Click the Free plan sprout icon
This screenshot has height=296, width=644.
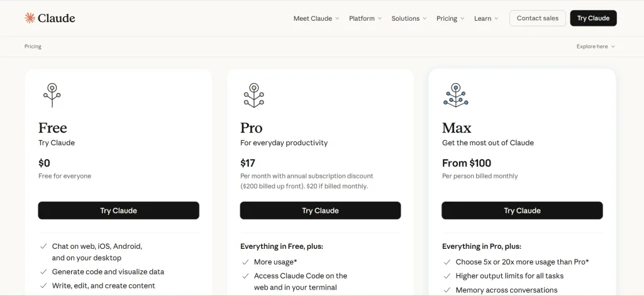(52, 96)
